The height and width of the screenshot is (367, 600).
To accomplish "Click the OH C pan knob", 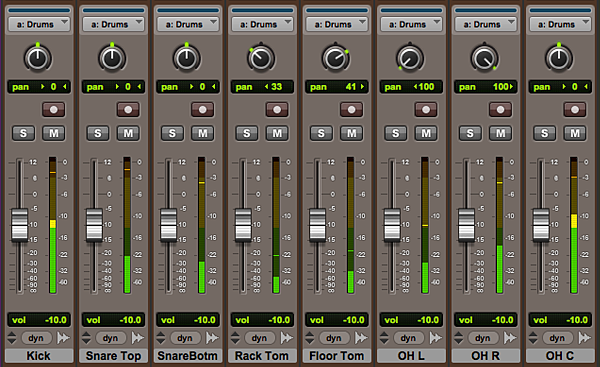I will pyautogui.click(x=559, y=59).
